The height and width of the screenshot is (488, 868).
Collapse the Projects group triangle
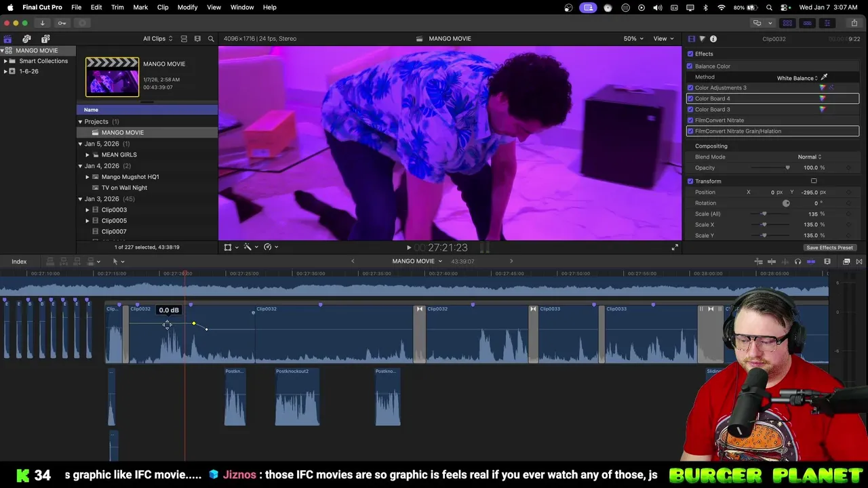pos(80,122)
